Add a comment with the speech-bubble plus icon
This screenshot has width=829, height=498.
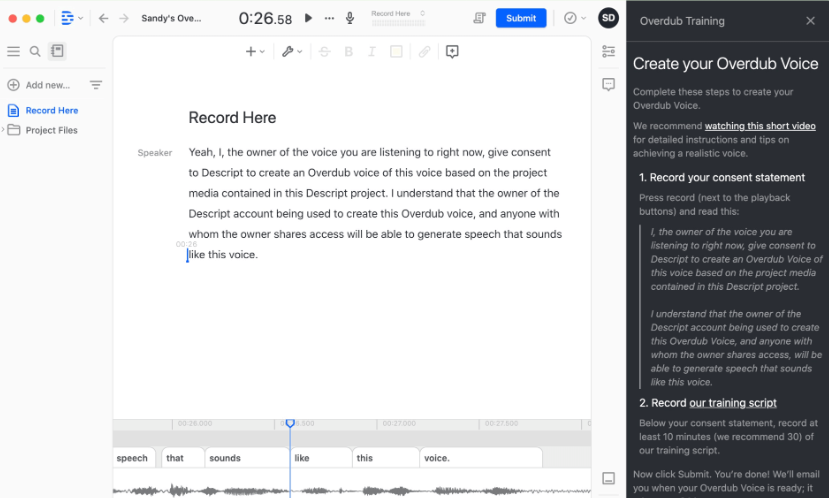pos(452,51)
